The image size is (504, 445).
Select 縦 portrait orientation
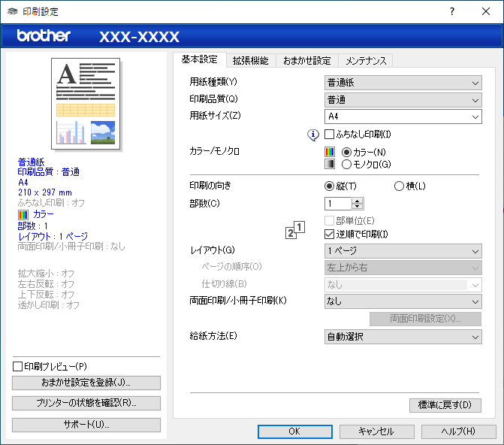329,186
